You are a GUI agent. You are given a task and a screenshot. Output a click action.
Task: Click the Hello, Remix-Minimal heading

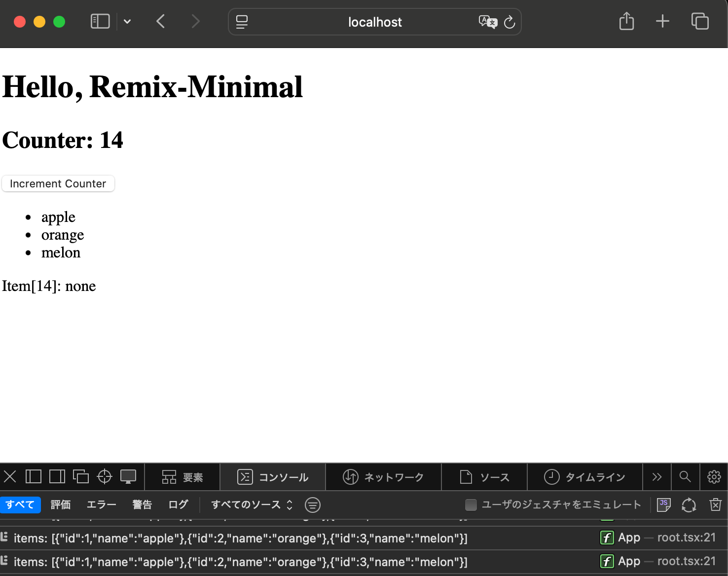(x=152, y=87)
